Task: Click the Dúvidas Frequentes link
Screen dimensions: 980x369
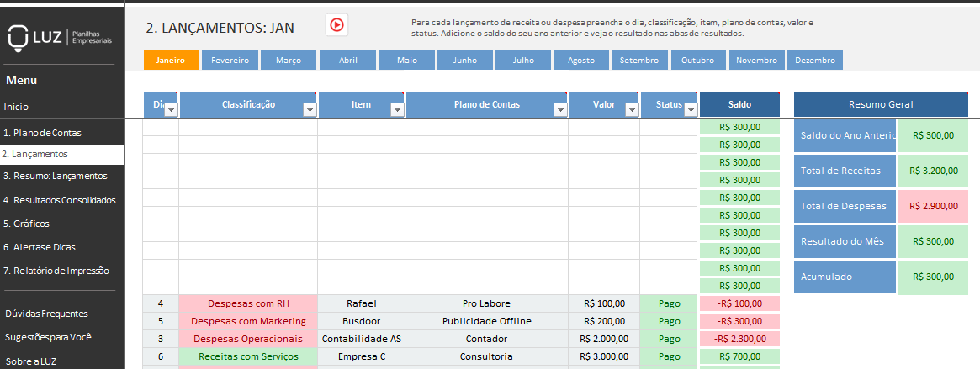Action: 46,314
